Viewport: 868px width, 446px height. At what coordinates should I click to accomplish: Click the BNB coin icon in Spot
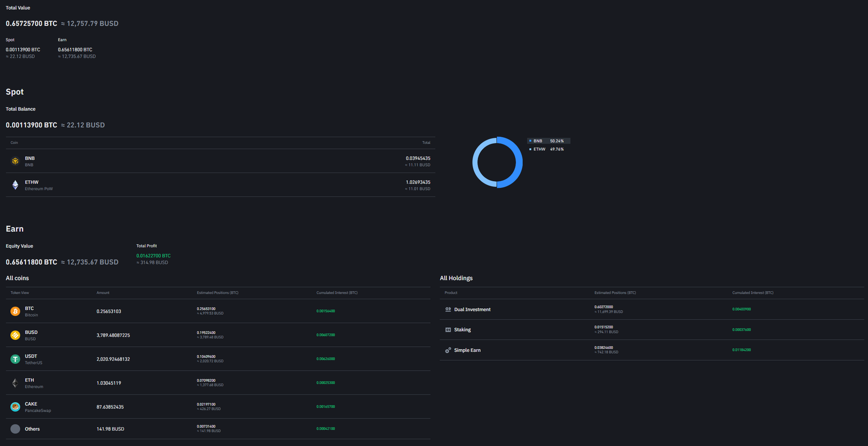coord(15,161)
